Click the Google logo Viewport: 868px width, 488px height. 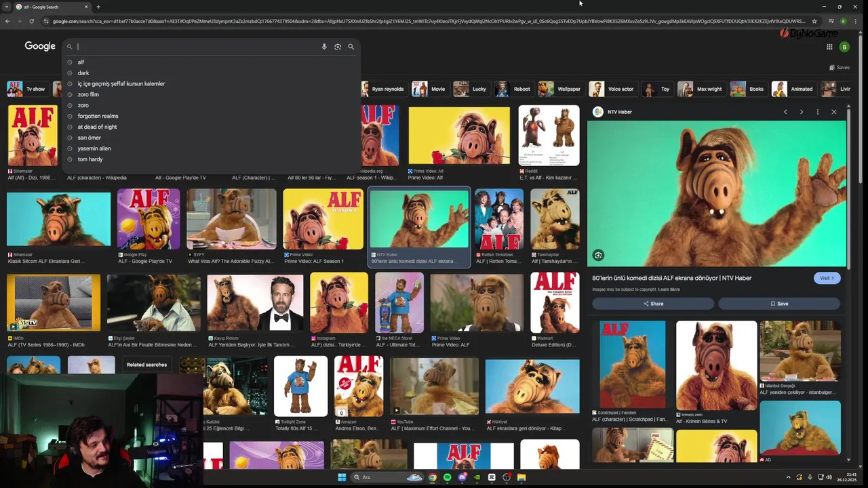[40, 46]
